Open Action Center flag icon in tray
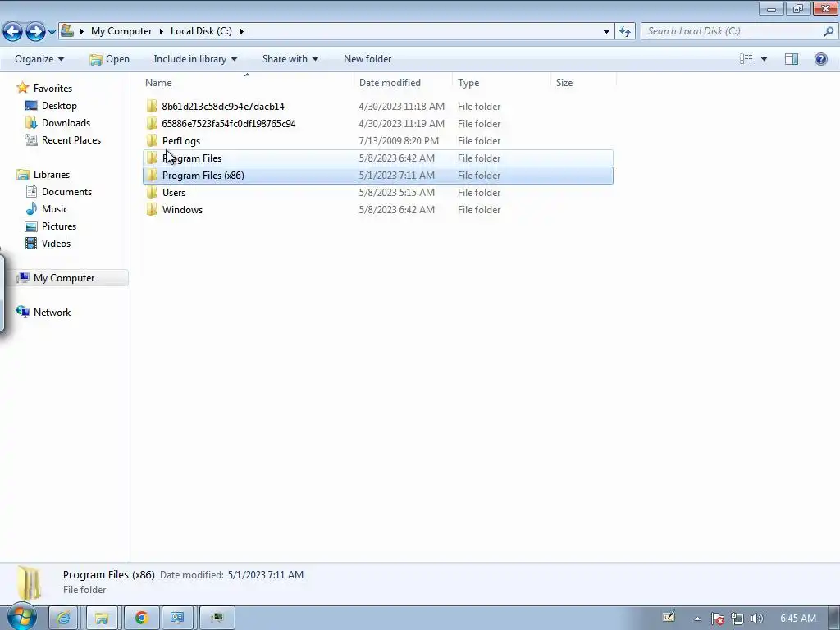 [717, 619]
